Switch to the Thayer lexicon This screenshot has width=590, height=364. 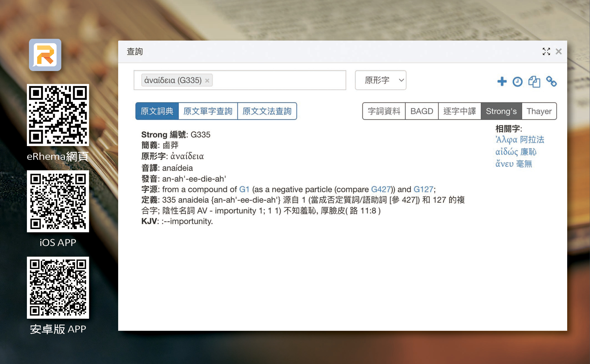(539, 111)
